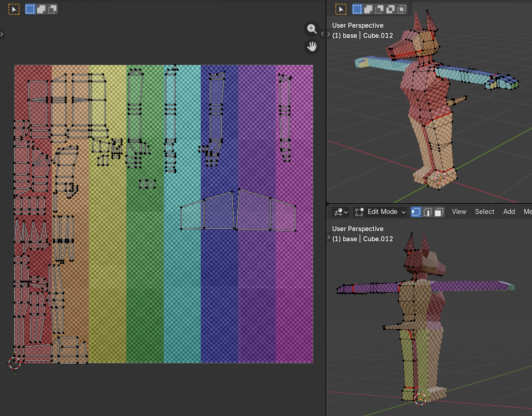Screen dimensions: 532x416
Task: Enable invert selection mode in top 3D viewport
Action: [390, 9]
